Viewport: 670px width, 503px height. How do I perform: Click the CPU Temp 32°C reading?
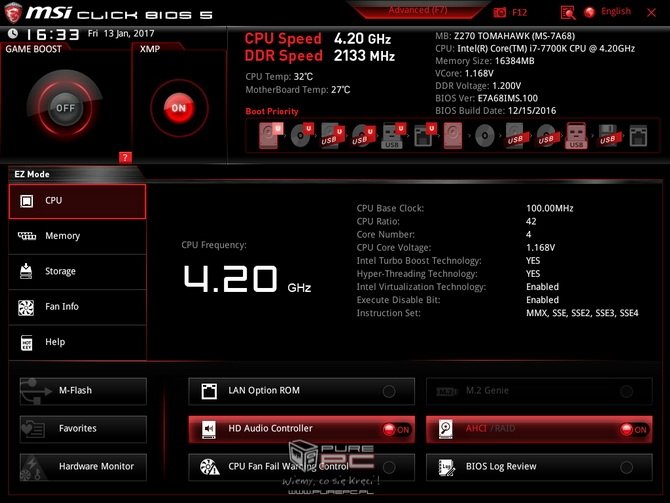(x=279, y=77)
